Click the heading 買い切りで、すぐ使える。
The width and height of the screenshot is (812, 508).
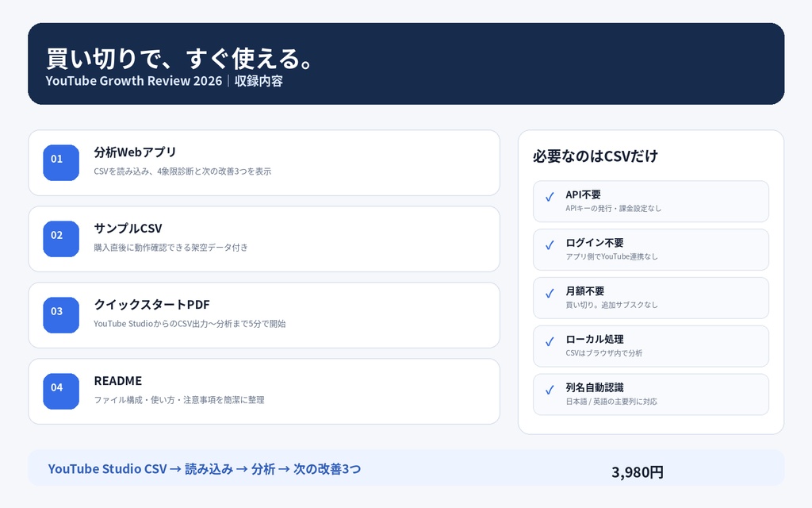pyautogui.click(x=179, y=58)
